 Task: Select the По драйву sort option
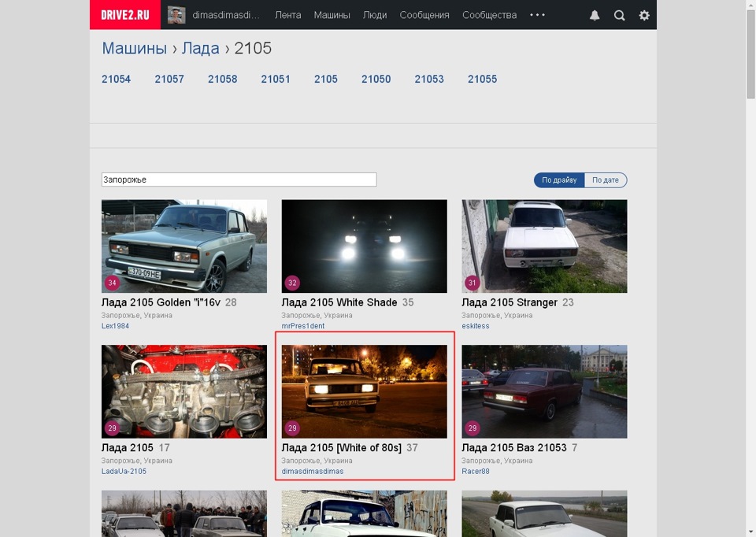(559, 180)
